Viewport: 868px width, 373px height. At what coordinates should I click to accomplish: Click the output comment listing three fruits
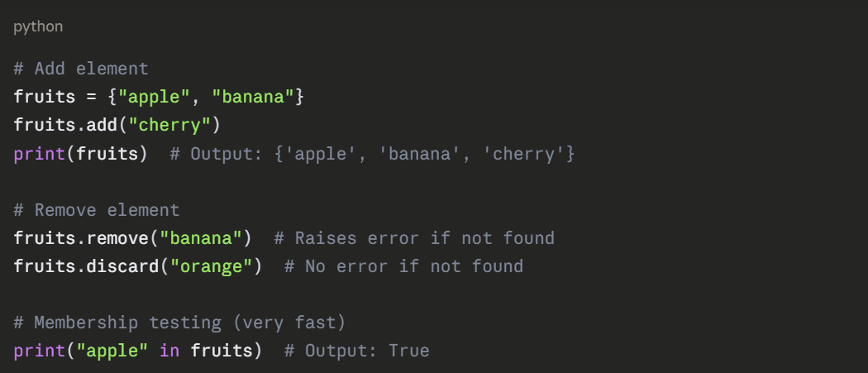click(x=372, y=153)
